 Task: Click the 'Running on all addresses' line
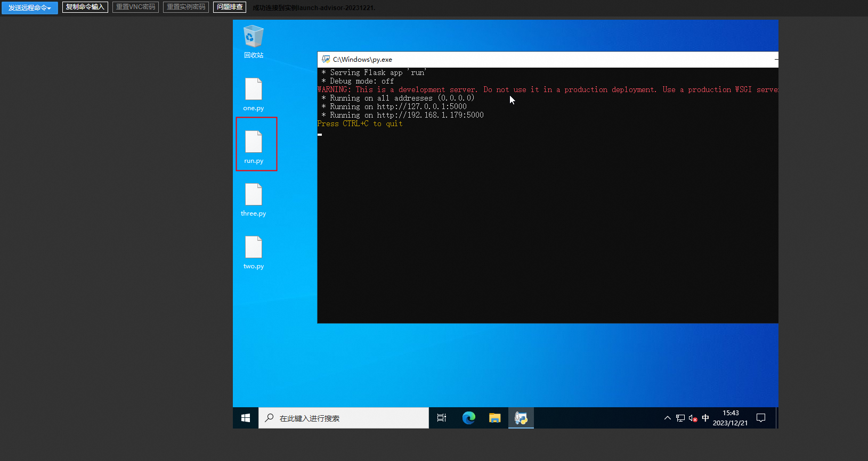tap(398, 98)
